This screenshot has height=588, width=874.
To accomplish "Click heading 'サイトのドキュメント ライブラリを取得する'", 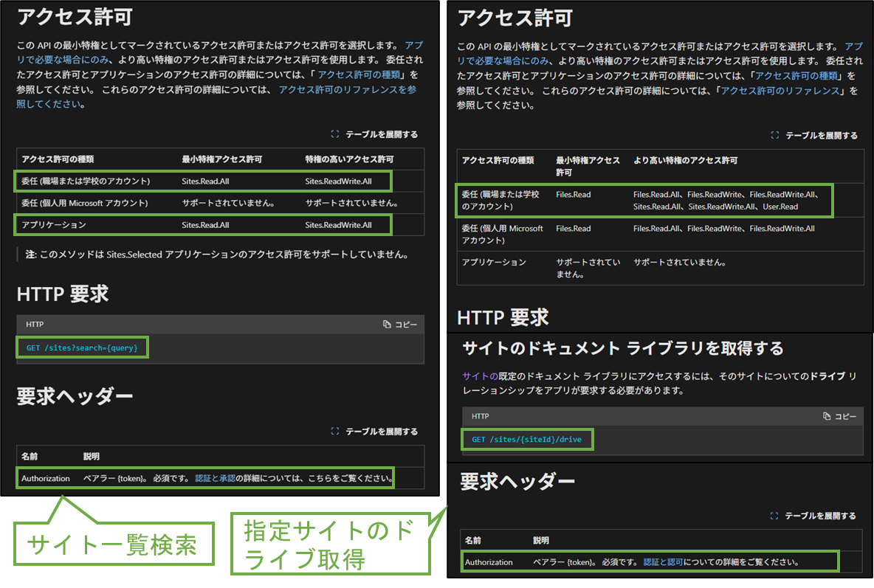I will tap(622, 349).
